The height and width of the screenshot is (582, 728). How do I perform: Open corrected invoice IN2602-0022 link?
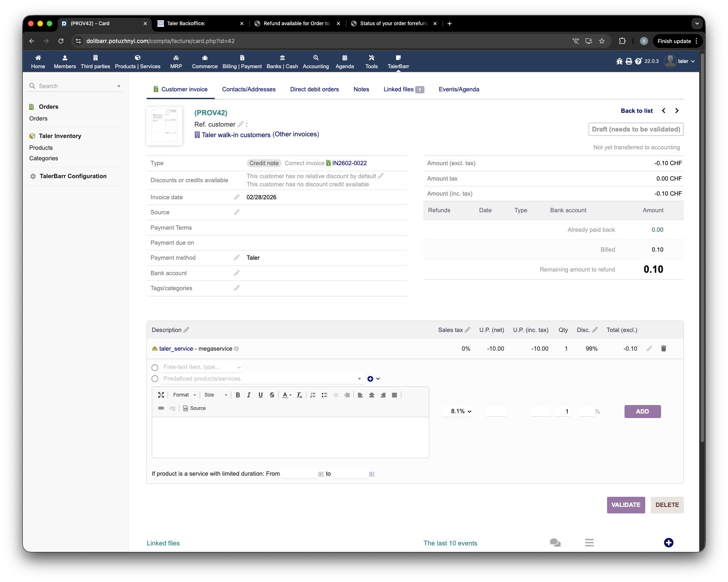tap(349, 163)
